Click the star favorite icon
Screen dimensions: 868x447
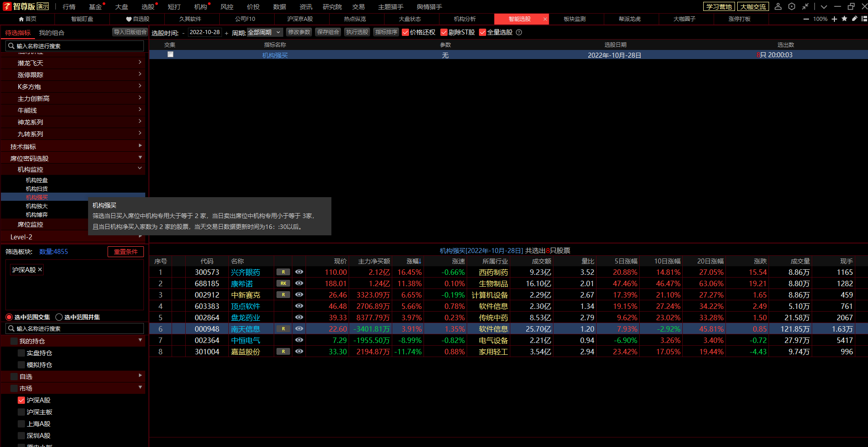(x=844, y=19)
